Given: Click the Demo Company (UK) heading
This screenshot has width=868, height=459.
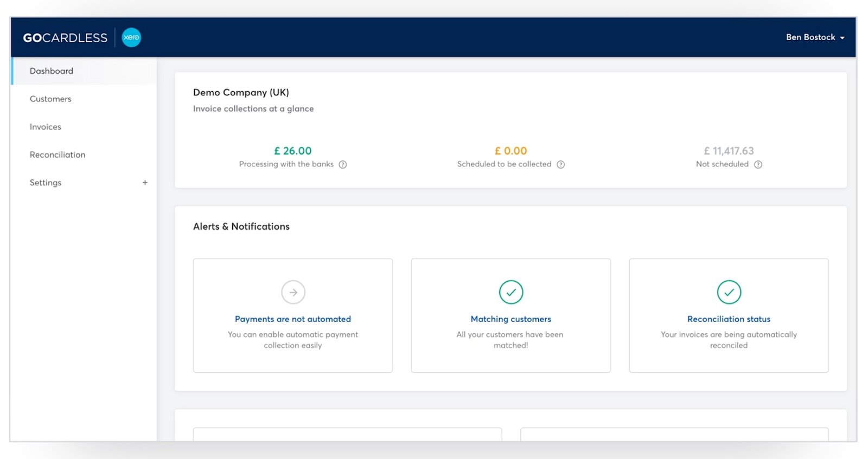Looking at the screenshot, I should (x=241, y=93).
